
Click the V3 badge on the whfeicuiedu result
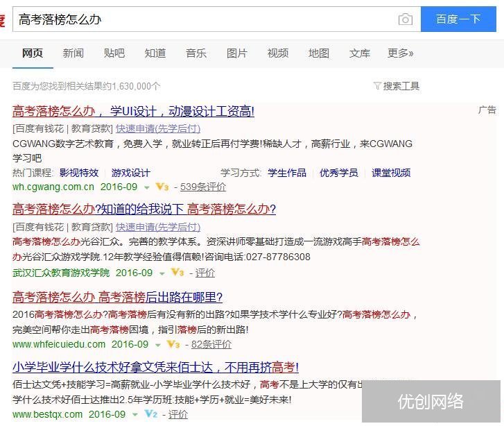pyautogui.click(x=173, y=344)
